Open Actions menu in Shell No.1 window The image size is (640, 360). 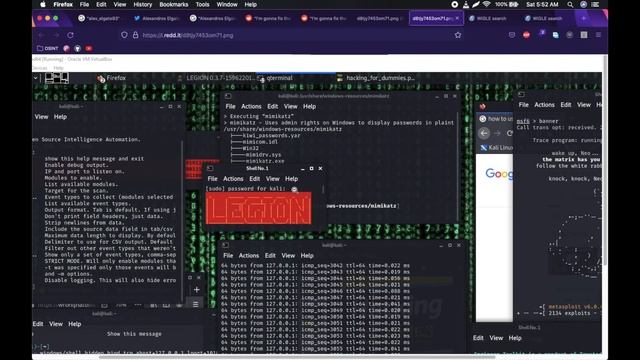coord(233,178)
